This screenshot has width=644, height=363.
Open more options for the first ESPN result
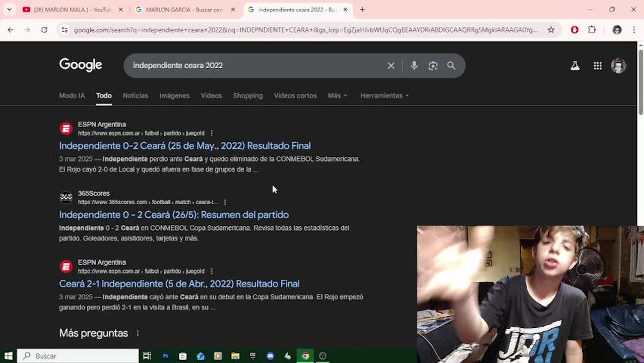[x=212, y=133]
